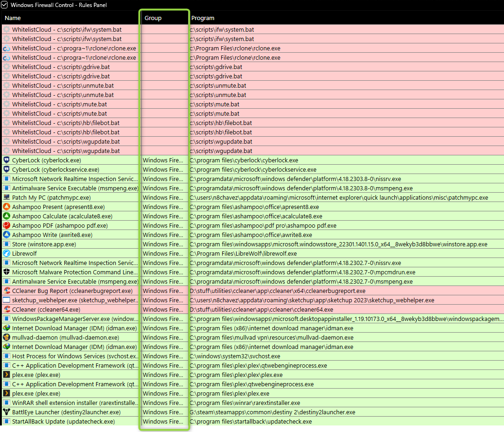Click the 4.18.2302.7-0\mpcmdrun.exe program path
The width and height of the screenshot is (504, 432).
302,272
